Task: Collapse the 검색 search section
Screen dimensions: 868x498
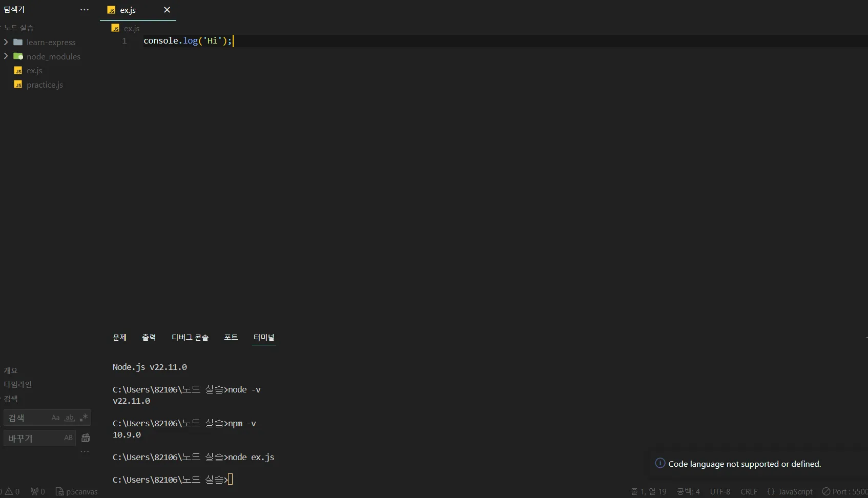Action: pos(11,399)
